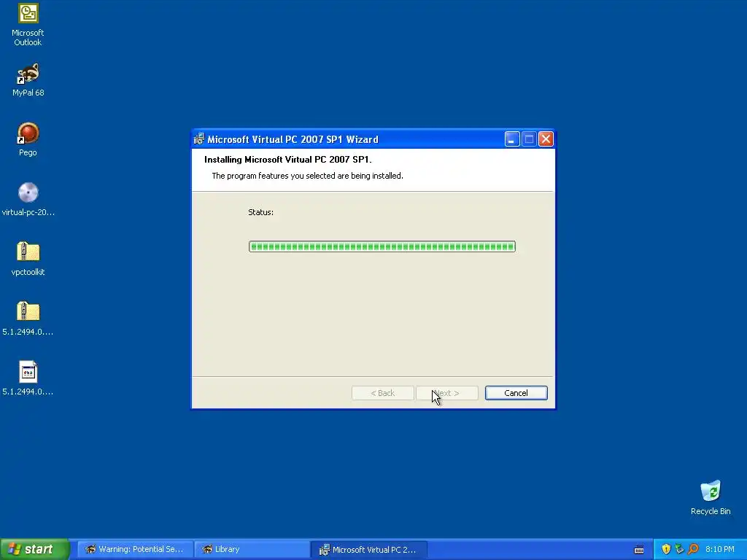Select the Recycle Bin icon
This screenshot has height=560, width=747.
(x=711, y=497)
